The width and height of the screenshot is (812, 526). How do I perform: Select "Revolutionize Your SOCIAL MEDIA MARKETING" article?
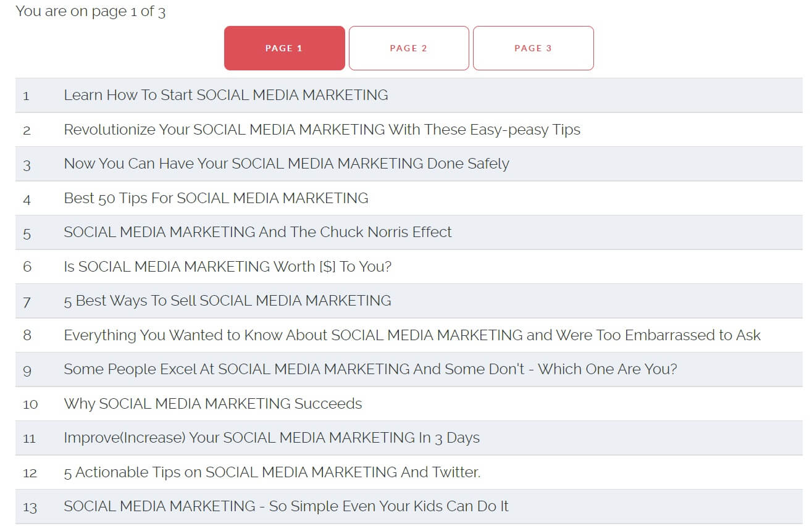point(321,130)
